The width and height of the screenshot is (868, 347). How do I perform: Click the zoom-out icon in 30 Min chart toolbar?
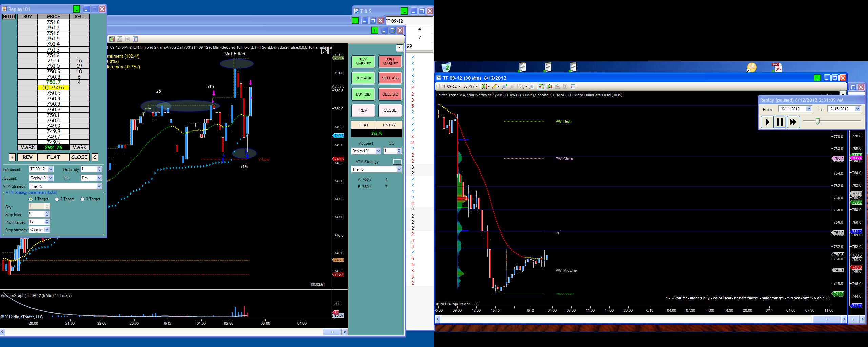[512, 86]
